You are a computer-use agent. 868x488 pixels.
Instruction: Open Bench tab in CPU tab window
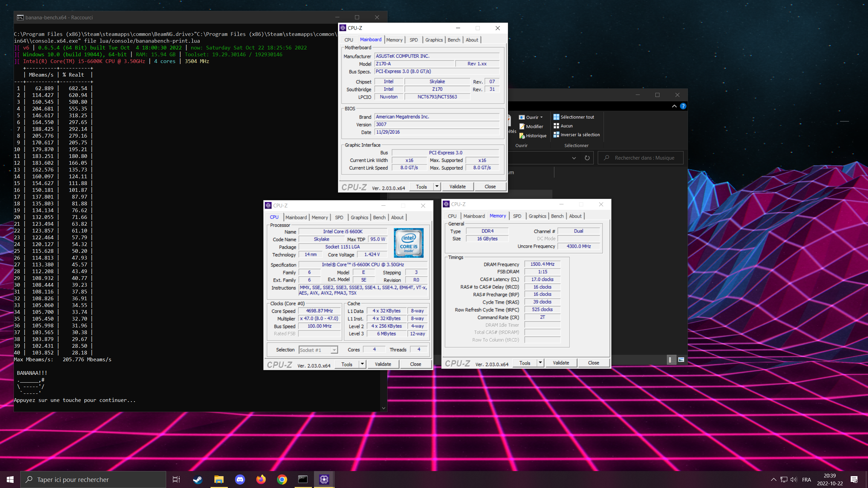click(x=379, y=218)
